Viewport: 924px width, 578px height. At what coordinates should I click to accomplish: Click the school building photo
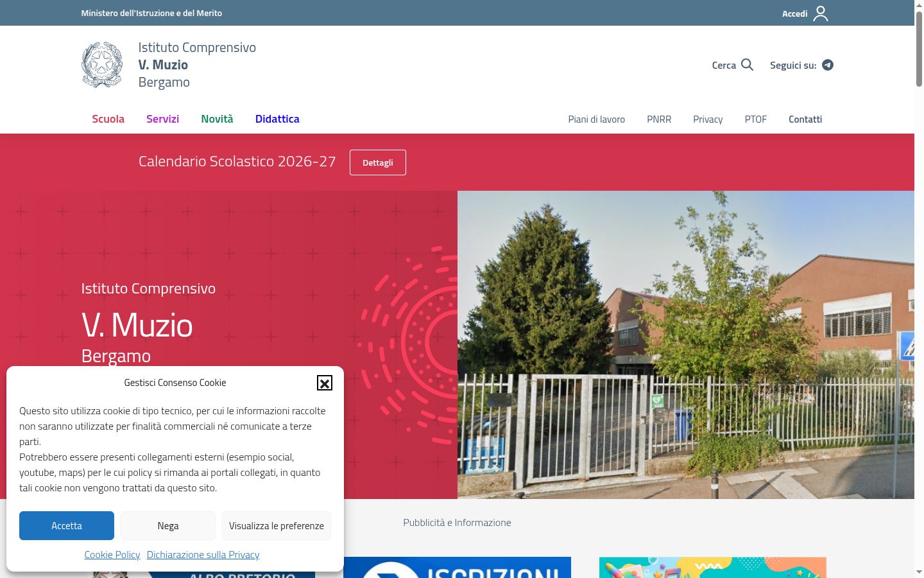tap(686, 345)
